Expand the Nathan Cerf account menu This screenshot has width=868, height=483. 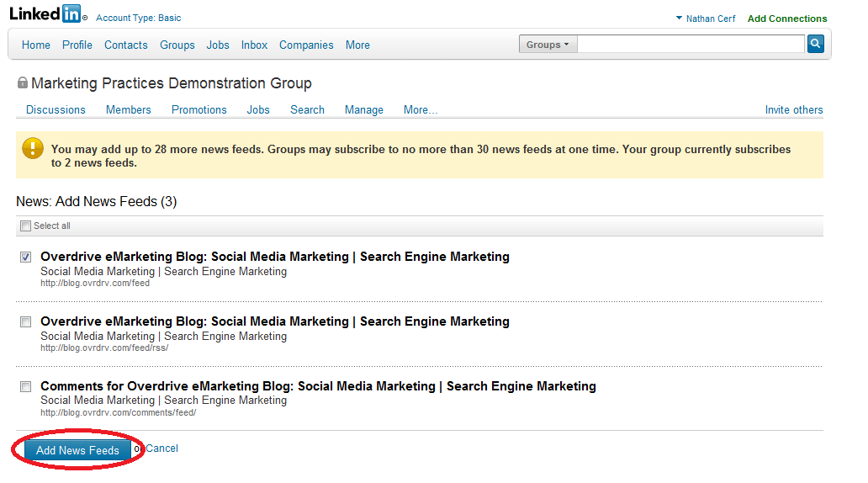pyautogui.click(x=706, y=19)
